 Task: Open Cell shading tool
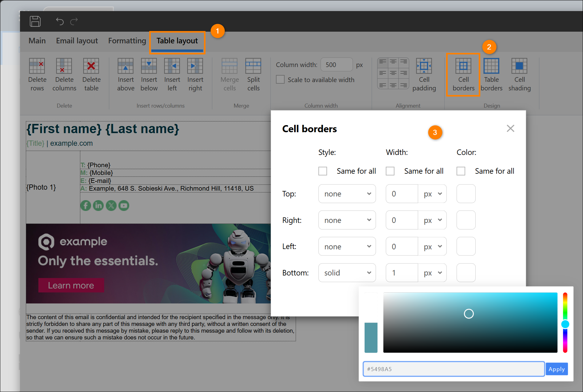click(x=519, y=75)
